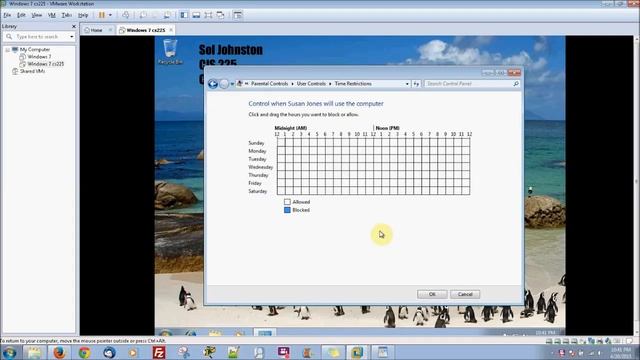This screenshot has width=640, height=360.
Task: Close the Windows 7 cs225 tab
Action: pyautogui.click(x=171, y=30)
